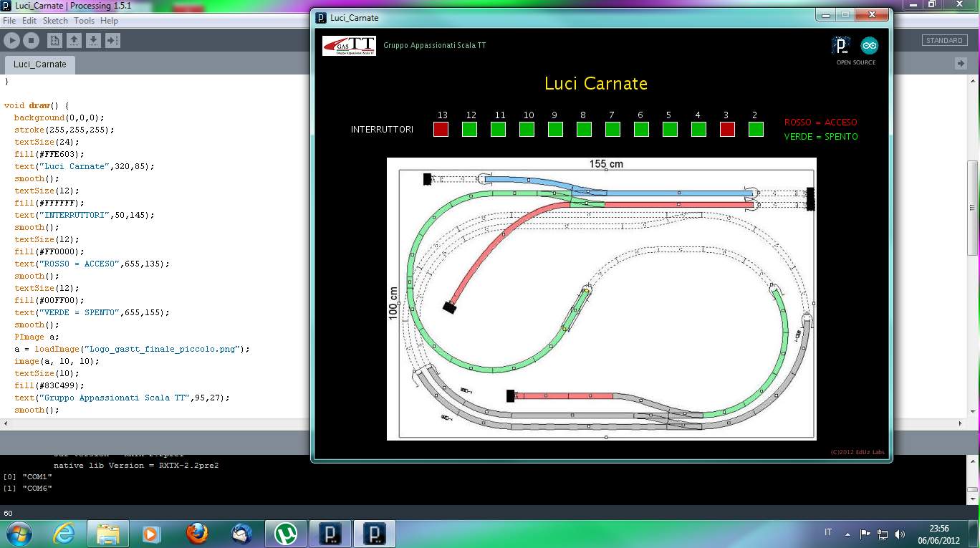Click the (C)2012 EdUz Labs credit

point(858,452)
